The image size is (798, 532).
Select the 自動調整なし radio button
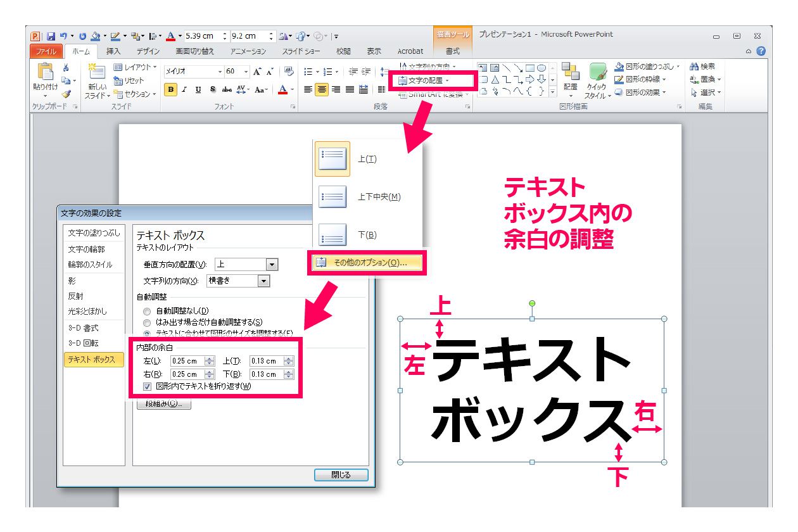[147, 311]
